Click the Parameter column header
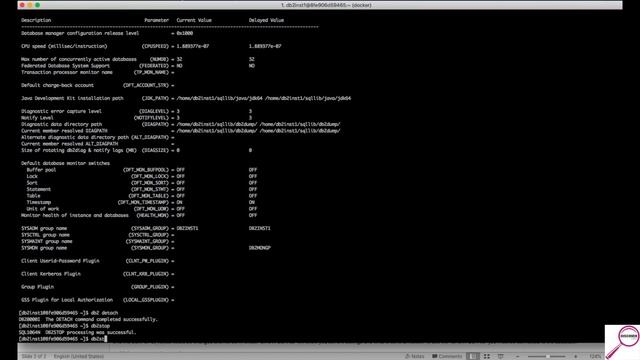 pos(156,20)
